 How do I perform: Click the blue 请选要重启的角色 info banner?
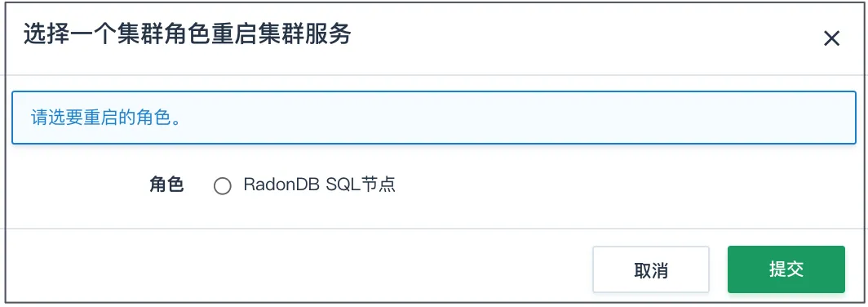(x=434, y=118)
